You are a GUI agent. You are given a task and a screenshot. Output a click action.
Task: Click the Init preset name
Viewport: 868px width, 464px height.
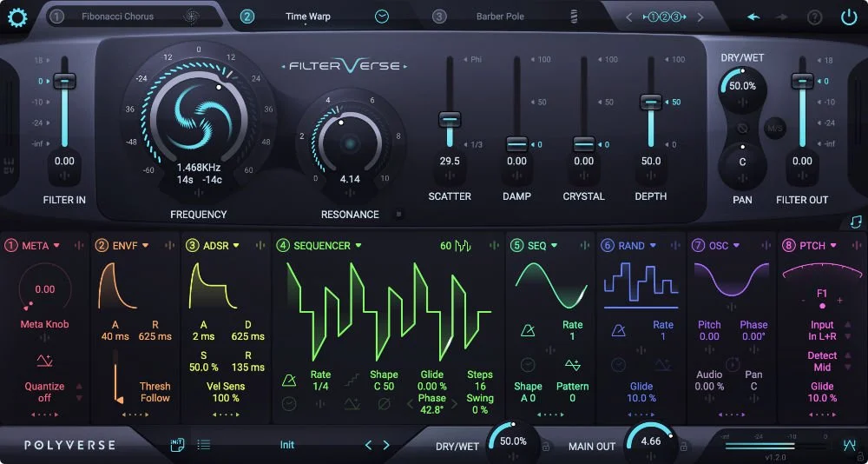[287, 445]
